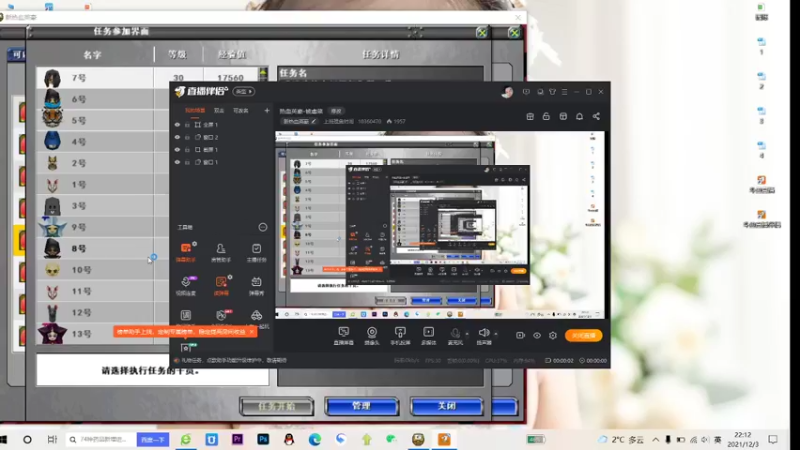Open the 弹幕助手 tool in toolbox
This screenshot has height=450, width=800.
186,252
